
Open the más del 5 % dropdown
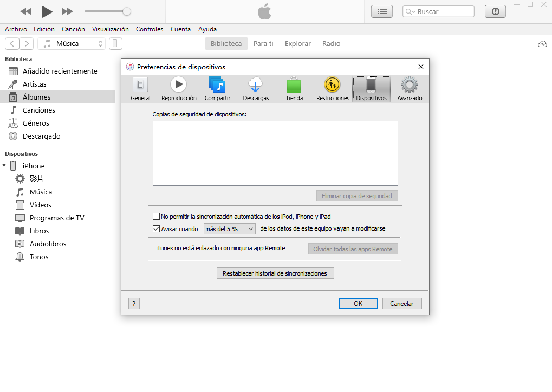coord(229,229)
